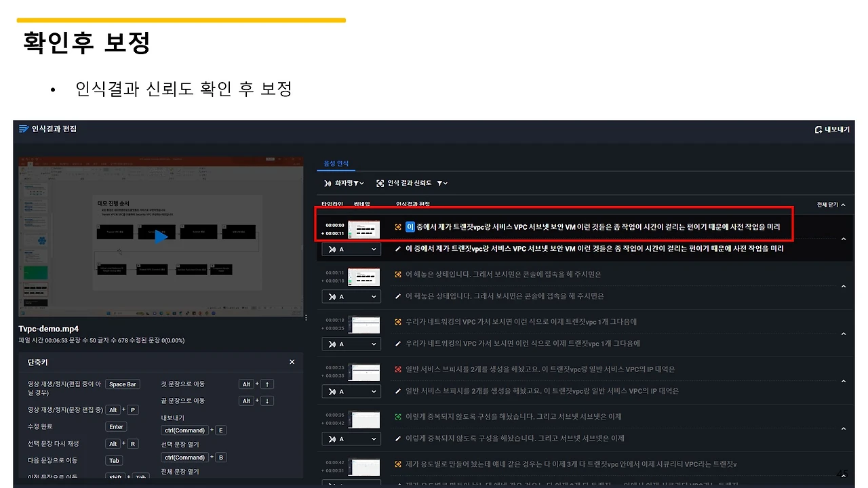Close the 단축키 shortcuts panel

(x=292, y=362)
